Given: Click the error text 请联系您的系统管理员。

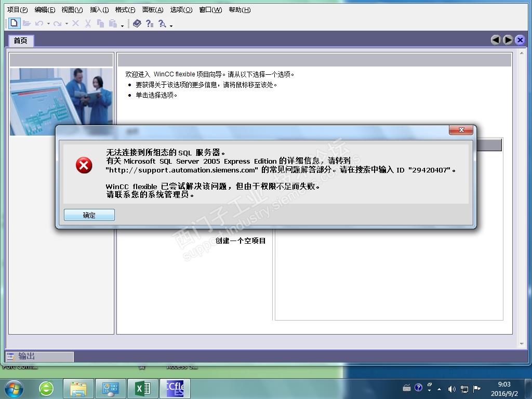Looking at the screenshot, I should pyautogui.click(x=150, y=195).
